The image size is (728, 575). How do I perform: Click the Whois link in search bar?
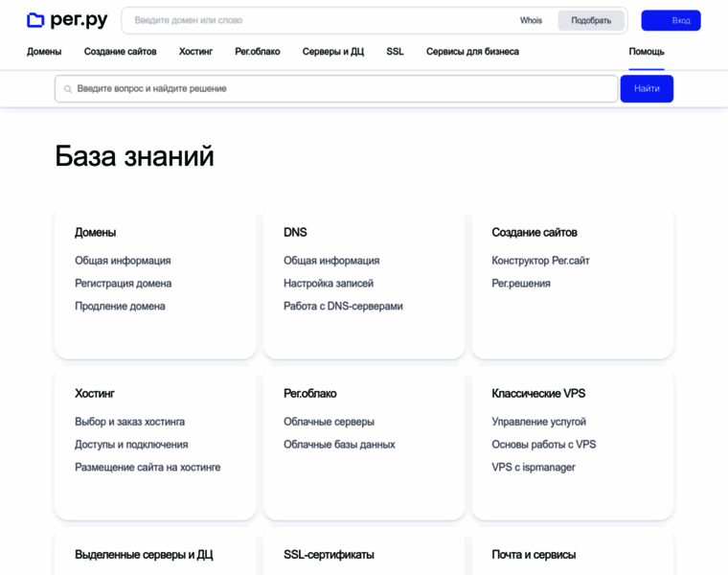coord(531,20)
